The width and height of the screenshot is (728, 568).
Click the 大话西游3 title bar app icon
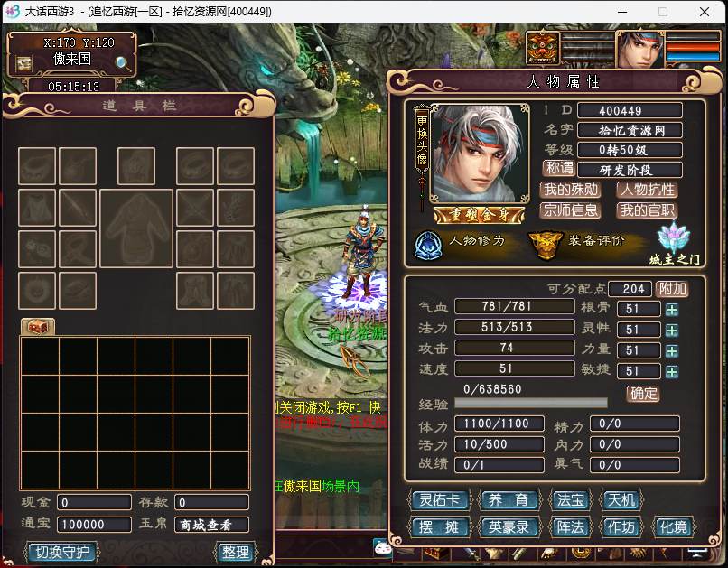click(x=12, y=11)
